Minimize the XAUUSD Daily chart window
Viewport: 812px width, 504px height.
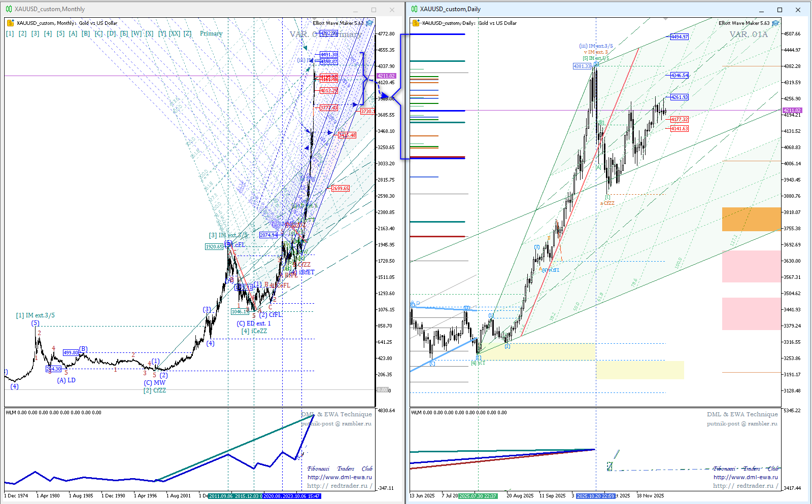pyautogui.click(x=761, y=10)
